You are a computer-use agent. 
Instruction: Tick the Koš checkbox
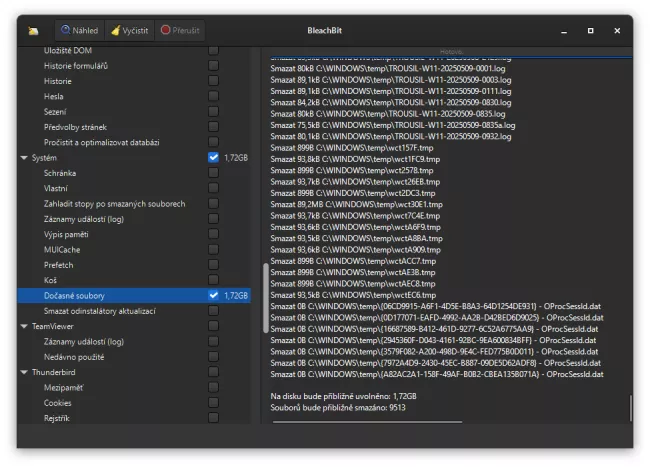pyautogui.click(x=213, y=281)
